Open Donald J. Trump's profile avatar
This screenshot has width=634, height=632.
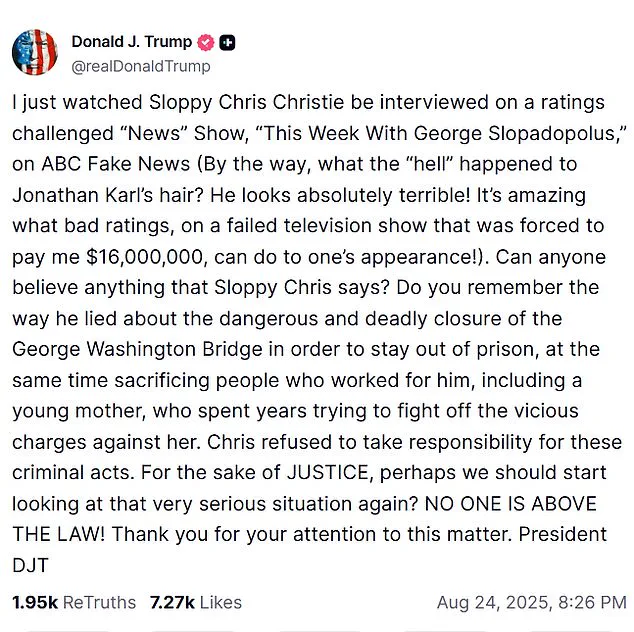point(35,52)
